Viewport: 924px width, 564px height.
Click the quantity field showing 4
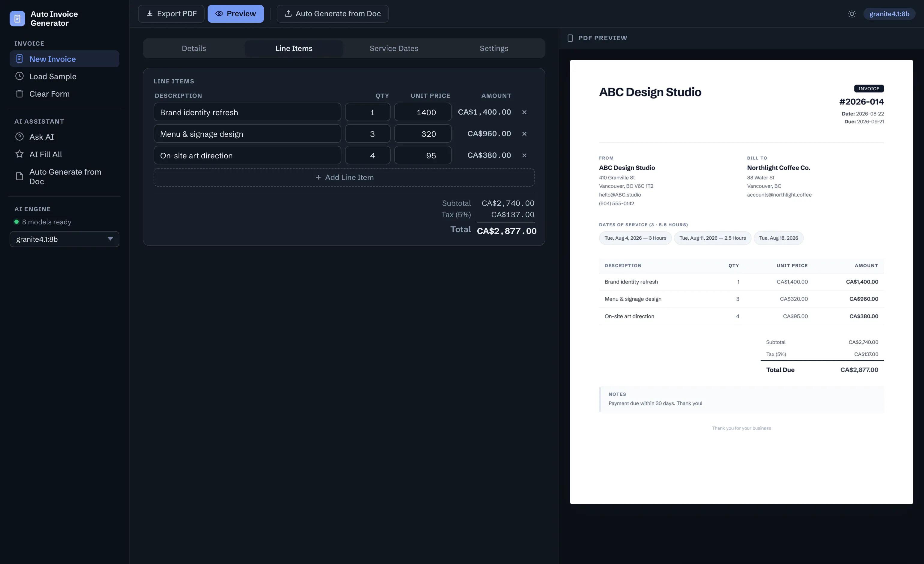[x=367, y=155]
